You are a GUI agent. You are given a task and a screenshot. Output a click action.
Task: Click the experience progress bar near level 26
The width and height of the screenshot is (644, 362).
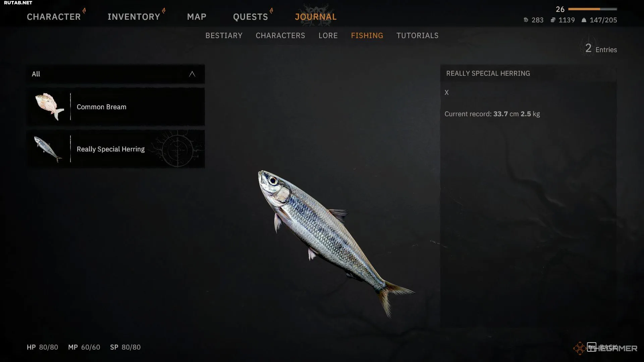pyautogui.click(x=593, y=9)
